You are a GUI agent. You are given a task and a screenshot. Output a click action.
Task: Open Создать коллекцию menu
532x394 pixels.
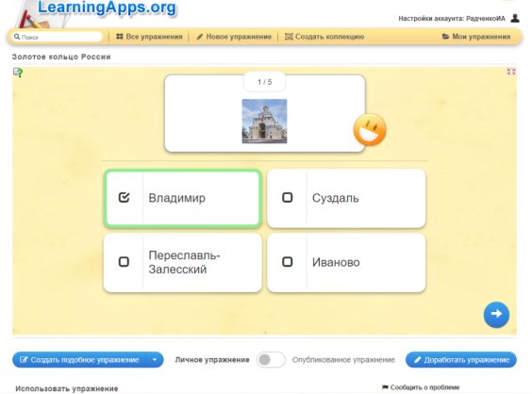tap(324, 37)
